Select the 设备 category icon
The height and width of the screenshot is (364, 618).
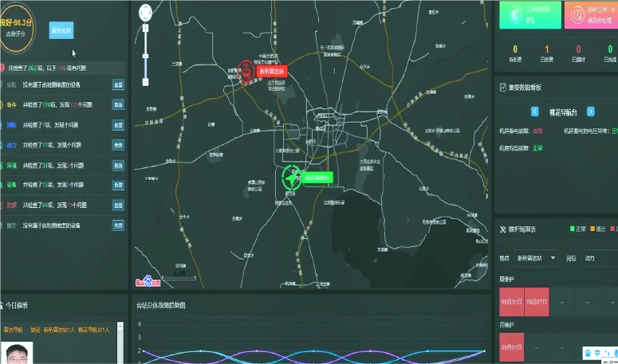11,185
